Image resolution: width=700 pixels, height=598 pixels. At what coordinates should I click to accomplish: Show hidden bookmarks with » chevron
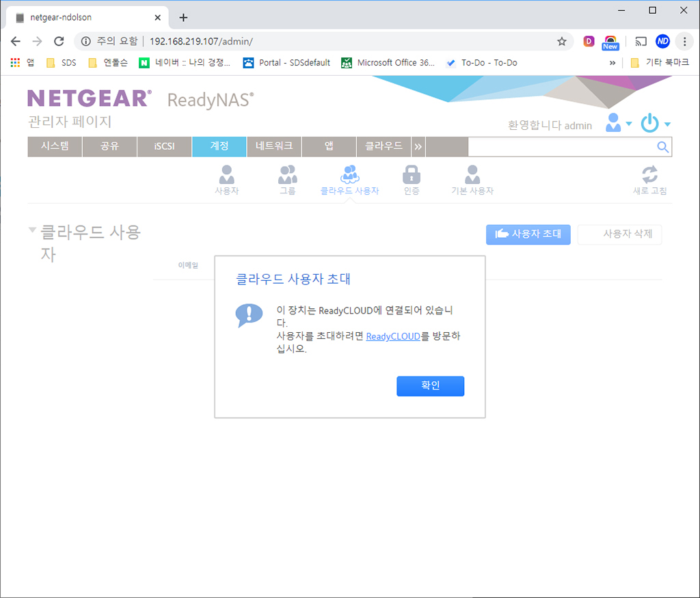612,62
